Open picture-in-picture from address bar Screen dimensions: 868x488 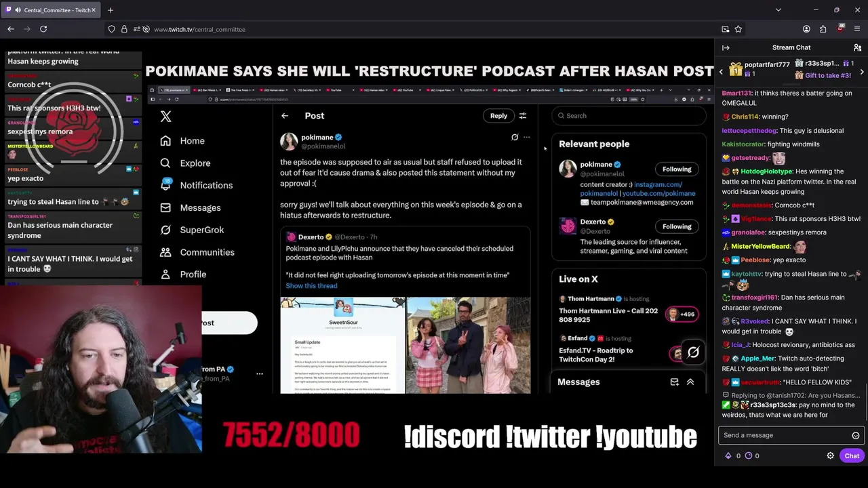pyautogui.click(x=726, y=29)
